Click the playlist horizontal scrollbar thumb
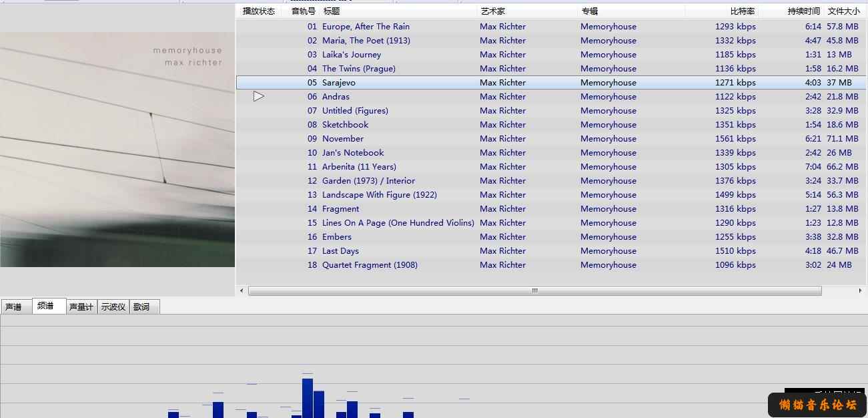 [x=535, y=291]
